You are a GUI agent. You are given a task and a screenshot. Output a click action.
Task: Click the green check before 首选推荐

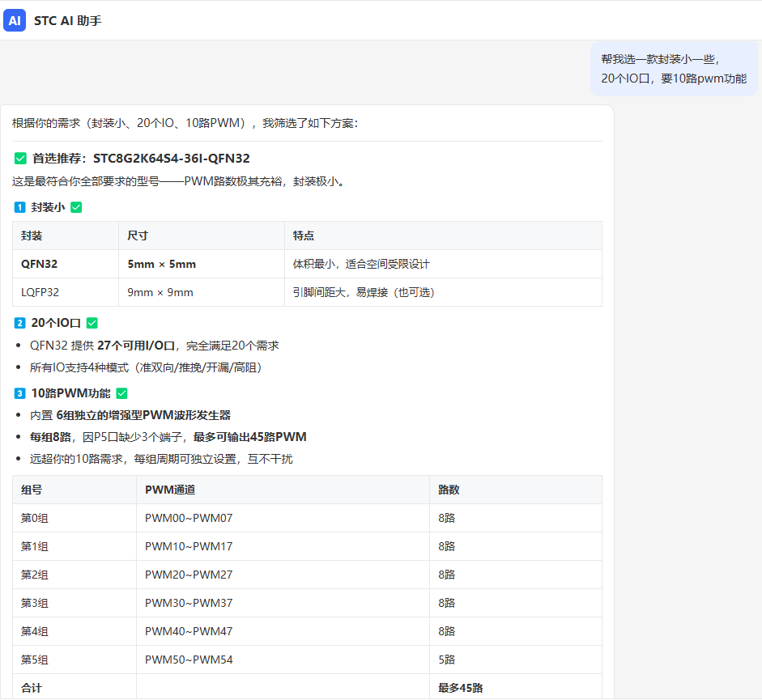click(x=20, y=159)
